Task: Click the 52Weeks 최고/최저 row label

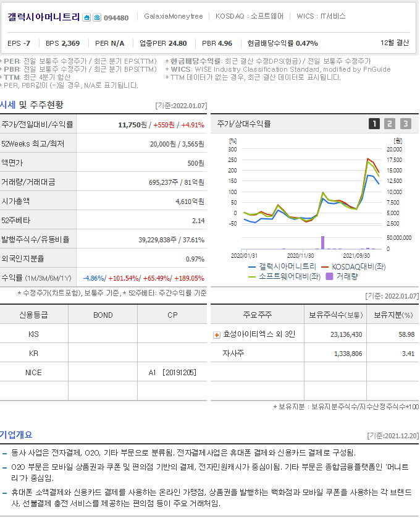Action: [33, 143]
